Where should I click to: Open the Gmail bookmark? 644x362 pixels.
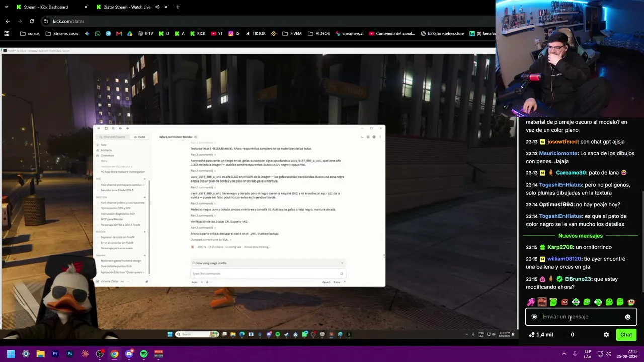(119, 34)
